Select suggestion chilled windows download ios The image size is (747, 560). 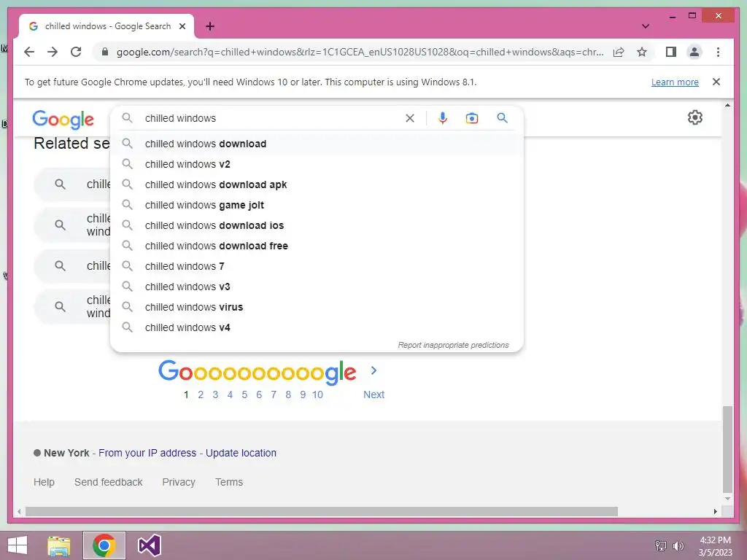[317, 226]
